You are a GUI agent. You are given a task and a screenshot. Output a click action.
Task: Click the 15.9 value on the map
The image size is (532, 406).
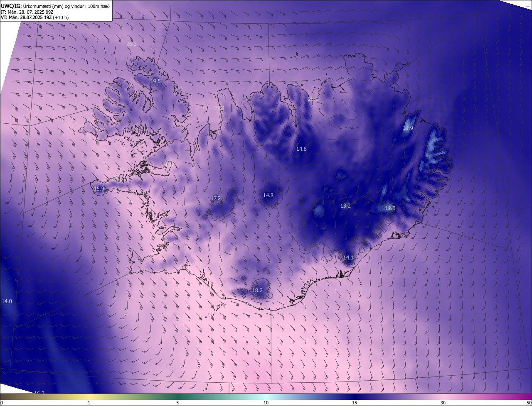(x=99, y=189)
